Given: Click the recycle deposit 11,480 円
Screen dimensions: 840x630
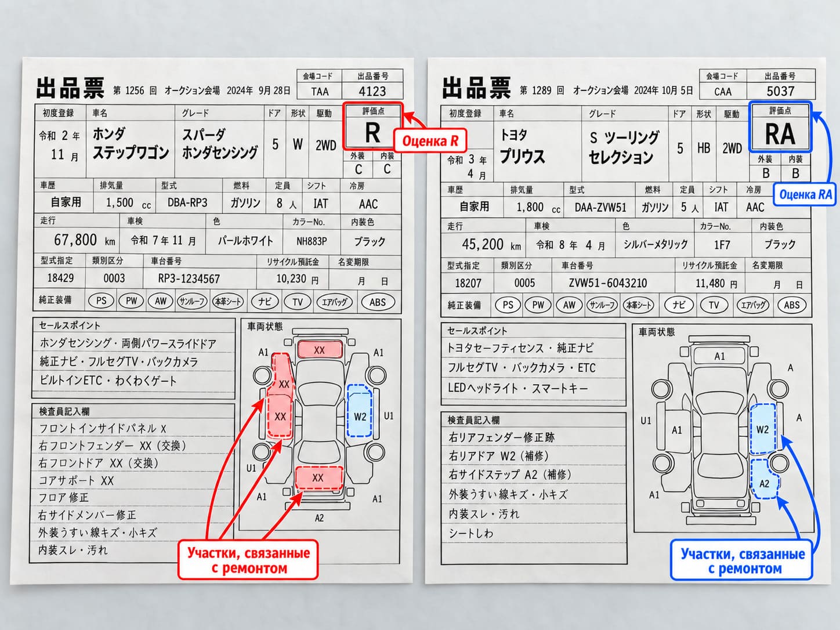Looking at the screenshot, I should pyautogui.click(x=716, y=284).
